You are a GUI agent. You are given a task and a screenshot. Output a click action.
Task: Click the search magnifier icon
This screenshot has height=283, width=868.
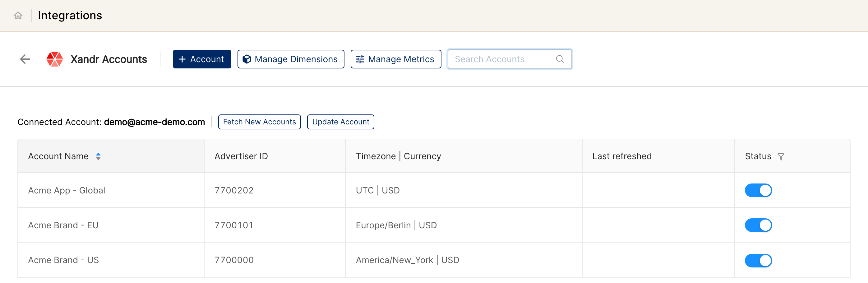[x=560, y=59]
